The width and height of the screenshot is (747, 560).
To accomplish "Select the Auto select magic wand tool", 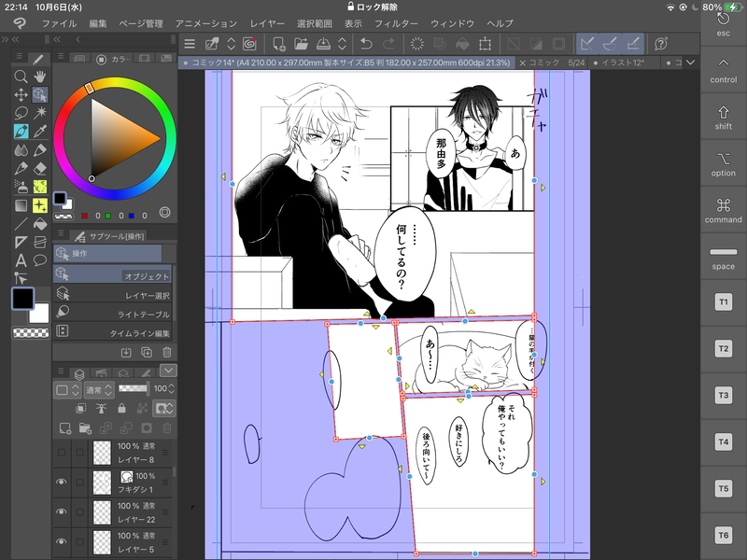I will click(x=40, y=113).
